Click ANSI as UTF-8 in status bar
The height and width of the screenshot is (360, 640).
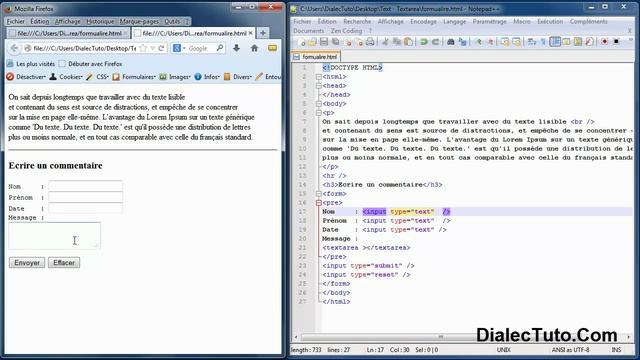(x=570, y=350)
